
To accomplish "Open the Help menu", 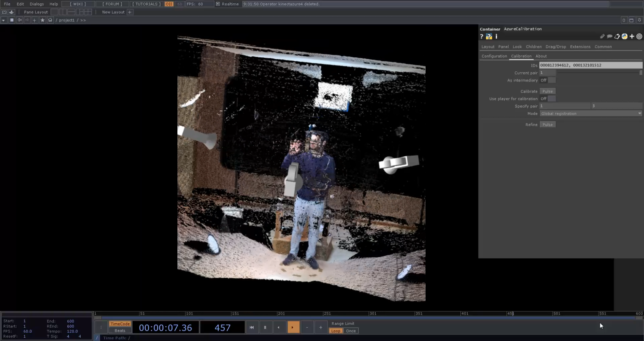I will click(x=54, y=4).
